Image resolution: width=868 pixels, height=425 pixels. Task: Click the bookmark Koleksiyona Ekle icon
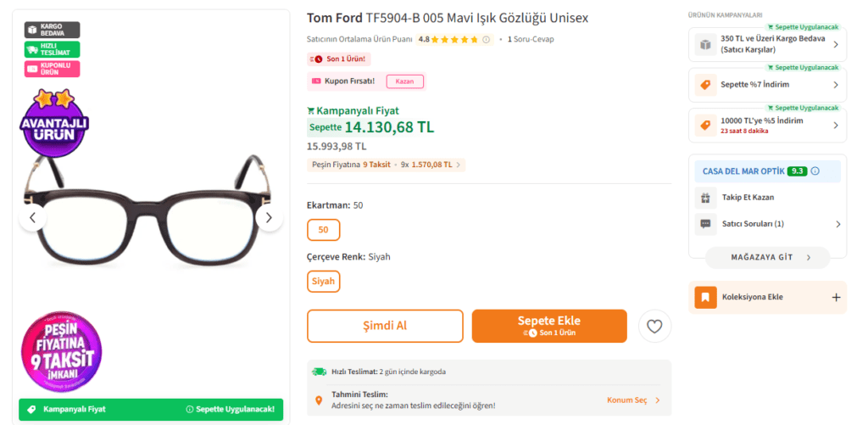tap(704, 297)
